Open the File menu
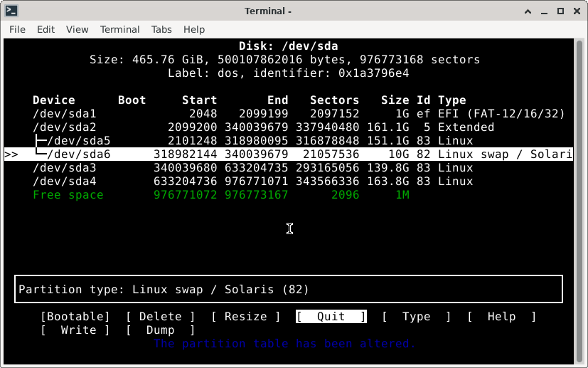Image resolution: width=588 pixels, height=368 pixels. click(x=17, y=29)
